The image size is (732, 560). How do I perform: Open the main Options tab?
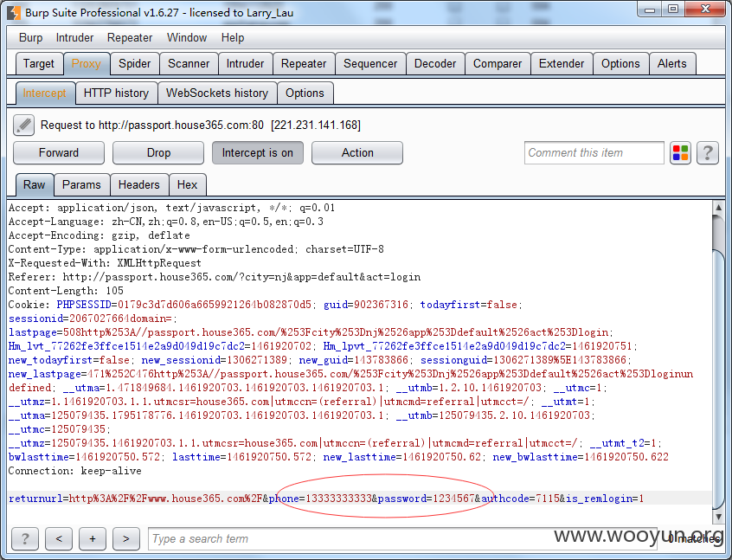[x=620, y=63]
